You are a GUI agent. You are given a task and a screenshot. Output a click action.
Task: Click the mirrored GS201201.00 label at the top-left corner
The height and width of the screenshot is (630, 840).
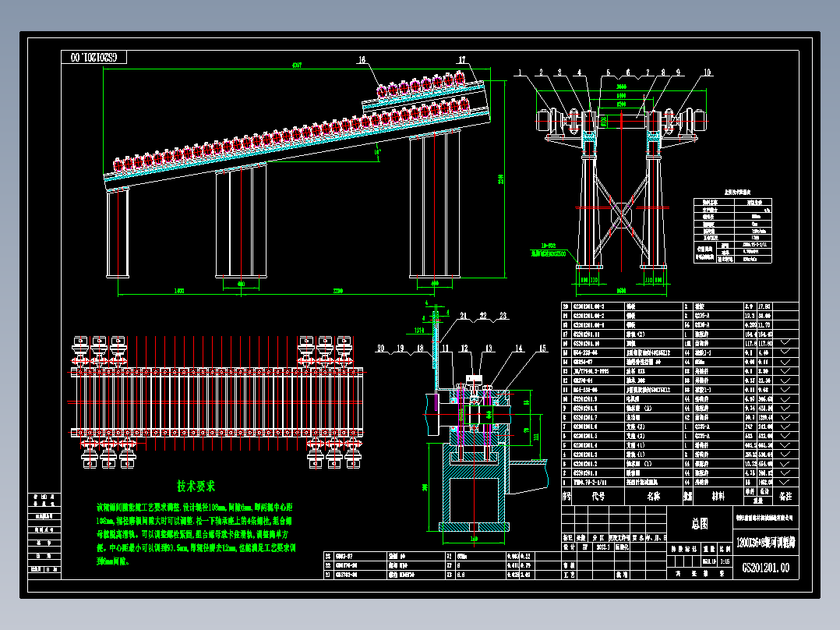pyautogui.click(x=94, y=57)
